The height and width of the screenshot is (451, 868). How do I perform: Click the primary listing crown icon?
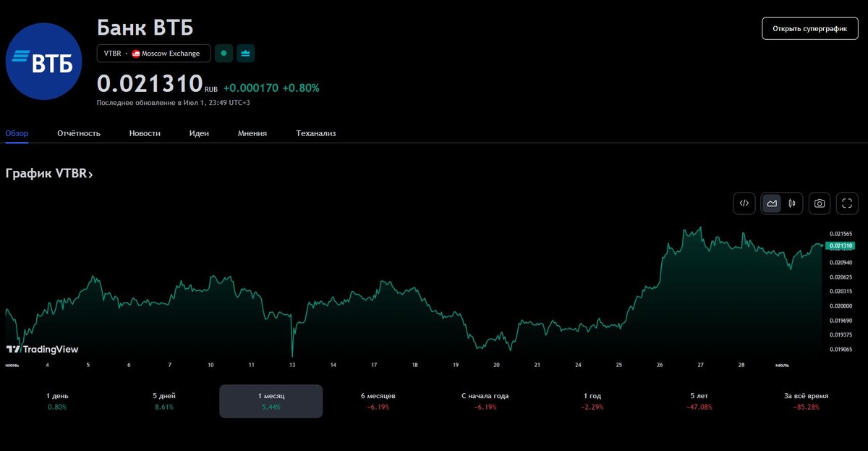click(245, 54)
